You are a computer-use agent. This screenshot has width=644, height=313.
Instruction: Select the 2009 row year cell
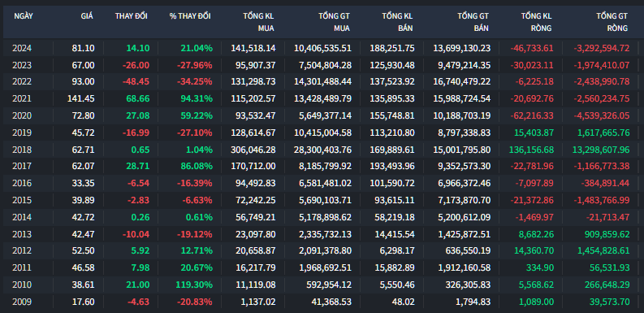[x=22, y=302]
